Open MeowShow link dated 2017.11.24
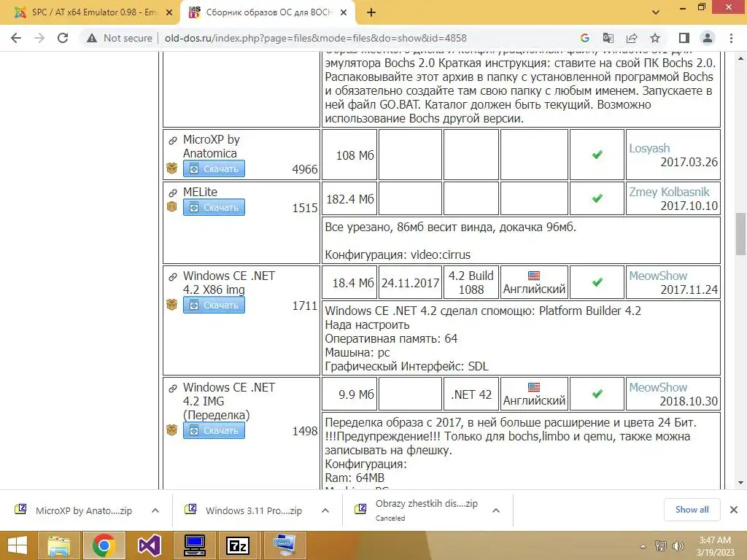 click(658, 276)
